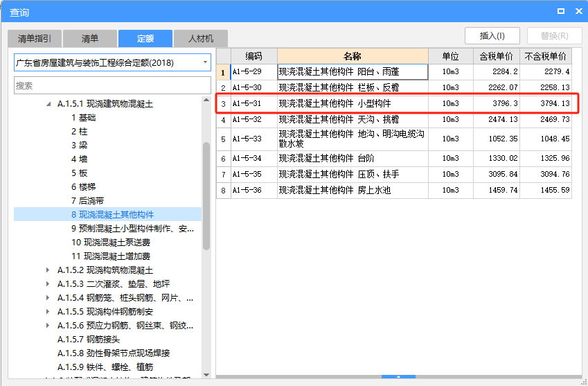Screen dimensions: 588x386
Task: Select tree item A.1.5.7 钢筋接头
Action: pos(89,340)
